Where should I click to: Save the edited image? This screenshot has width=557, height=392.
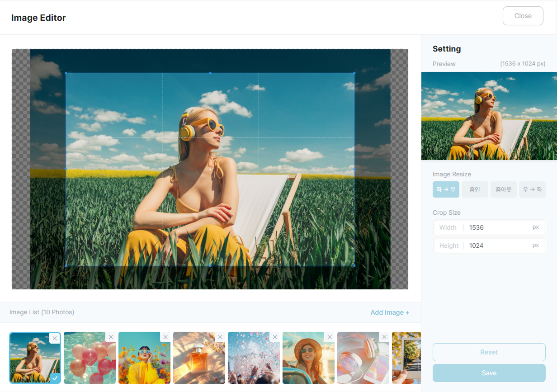(489, 373)
